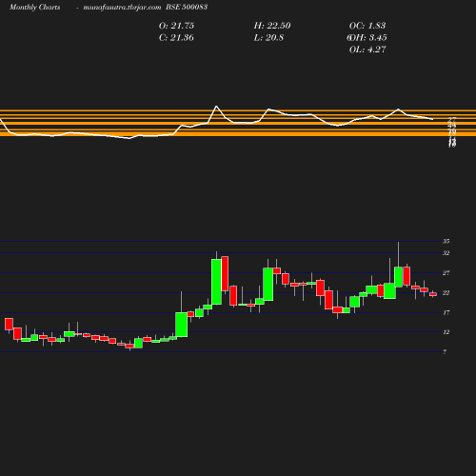Select the price axis label 17
Image resolution: width=476 pixels, height=476 pixels.
446,313
